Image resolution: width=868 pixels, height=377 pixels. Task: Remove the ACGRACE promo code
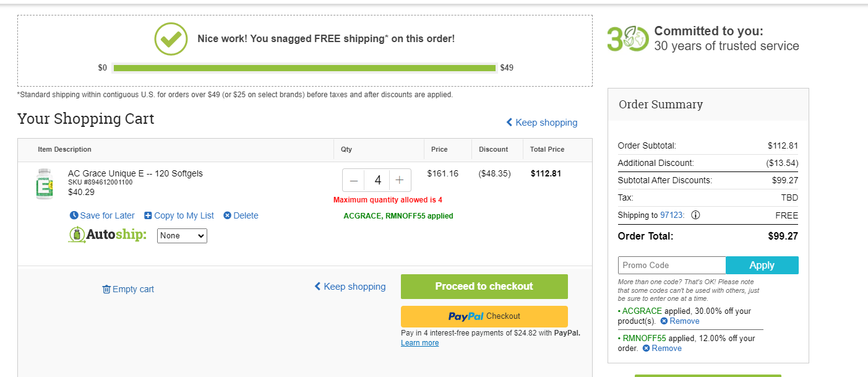tap(680, 321)
